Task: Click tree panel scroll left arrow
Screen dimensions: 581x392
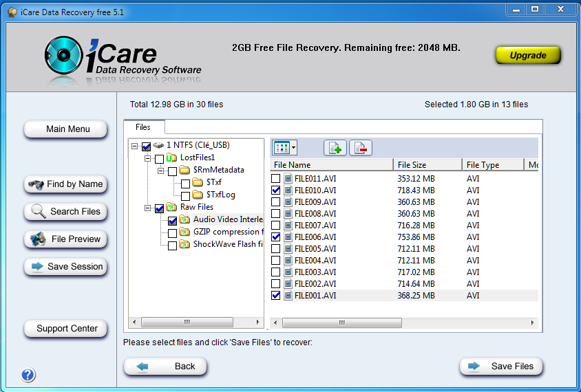Action: pos(134,322)
